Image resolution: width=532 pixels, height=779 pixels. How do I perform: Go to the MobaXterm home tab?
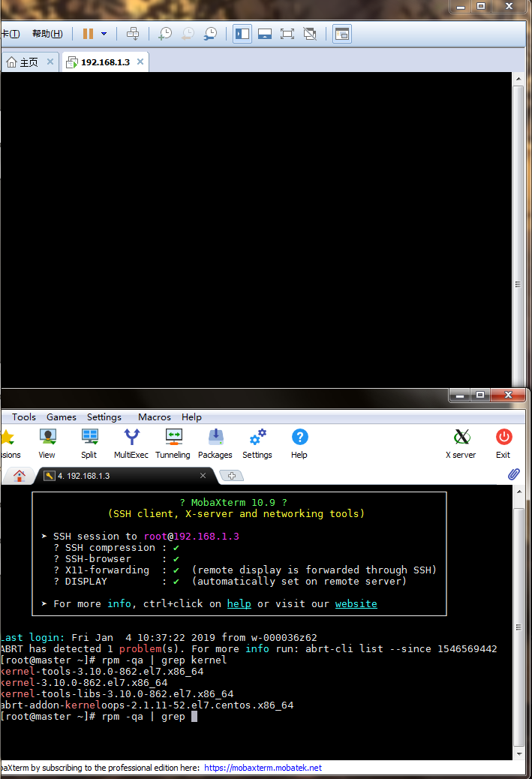20,476
